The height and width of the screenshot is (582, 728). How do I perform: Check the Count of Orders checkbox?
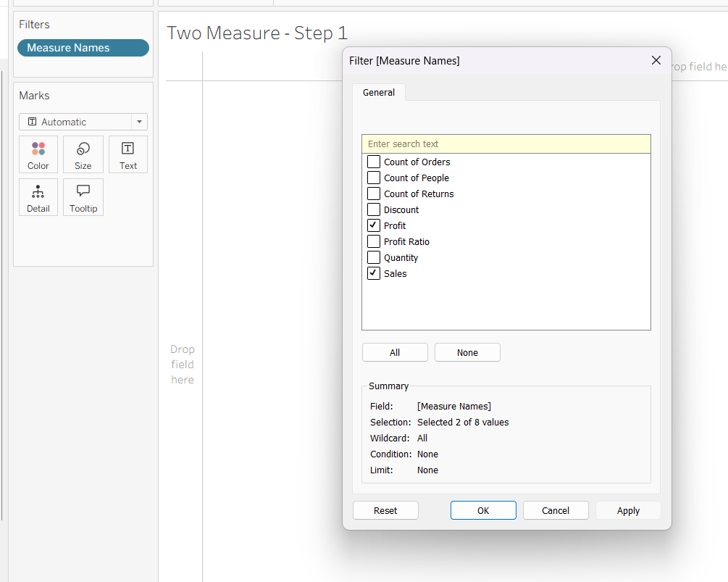click(x=374, y=162)
